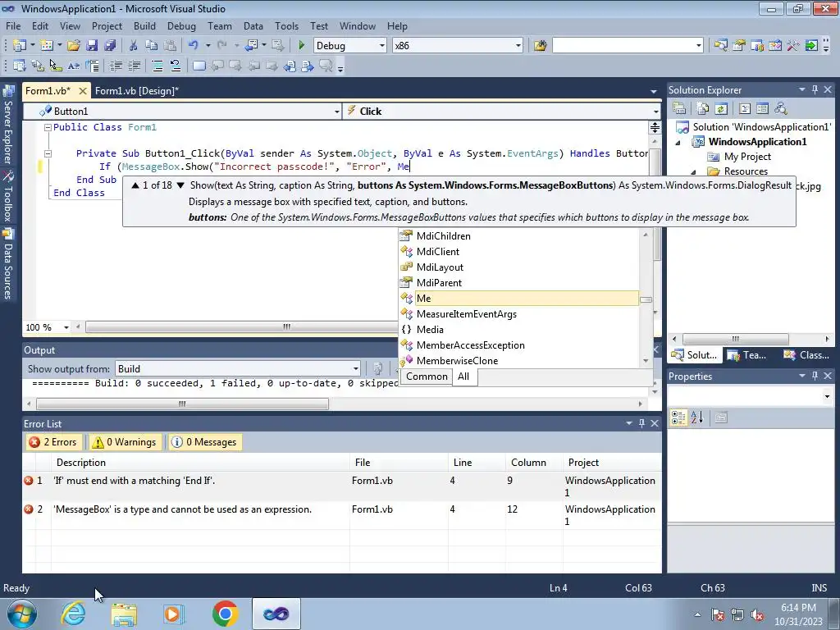Viewport: 840px width, 630px height.
Task: Cut selection using the scissors icon
Action: pyautogui.click(x=134, y=46)
